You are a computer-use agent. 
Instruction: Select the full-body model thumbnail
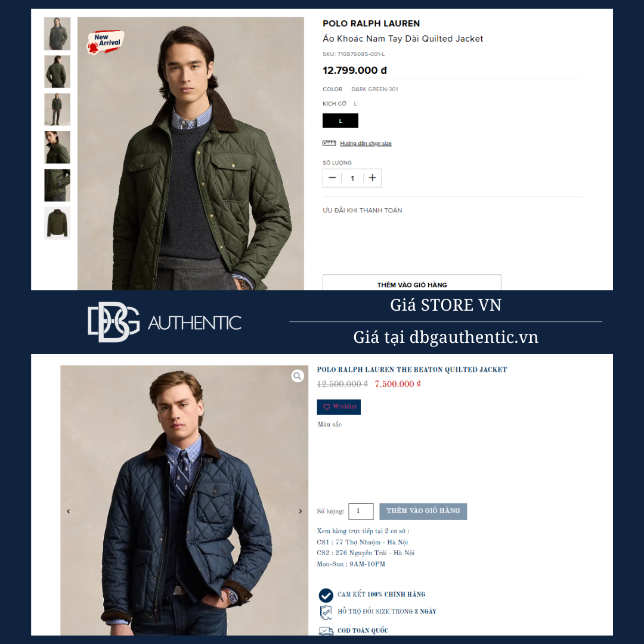(x=57, y=109)
